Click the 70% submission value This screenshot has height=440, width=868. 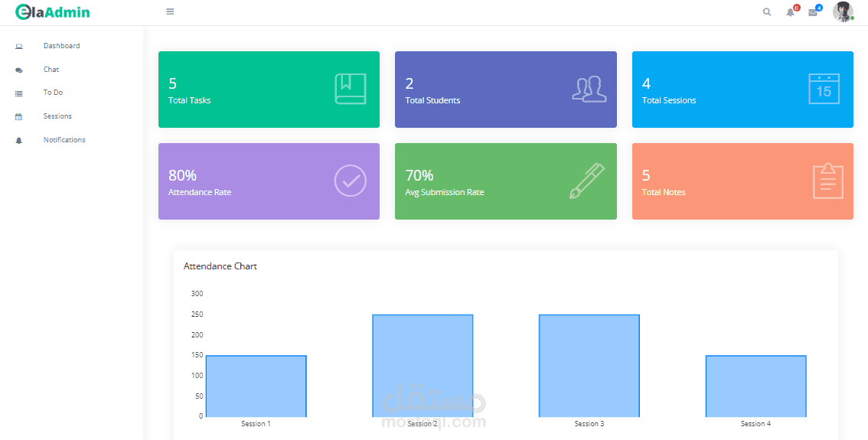pyautogui.click(x=419, y=175)
